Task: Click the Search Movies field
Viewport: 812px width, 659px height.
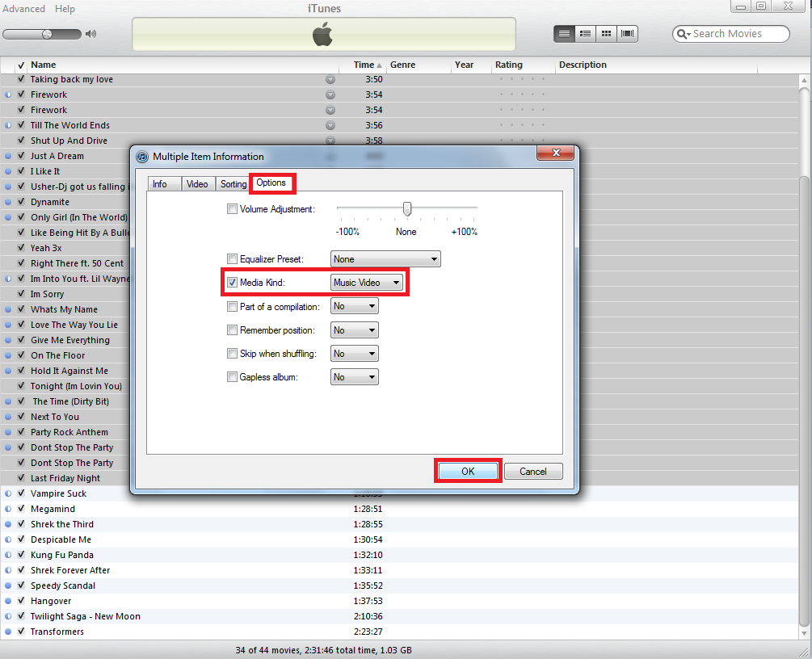Action: (730, 34)
